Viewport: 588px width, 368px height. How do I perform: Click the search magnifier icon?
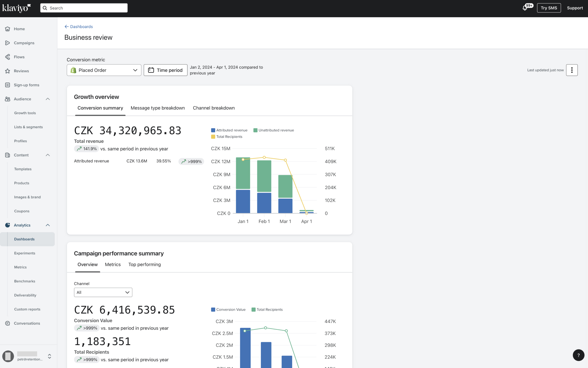click(x=45, y=8)
